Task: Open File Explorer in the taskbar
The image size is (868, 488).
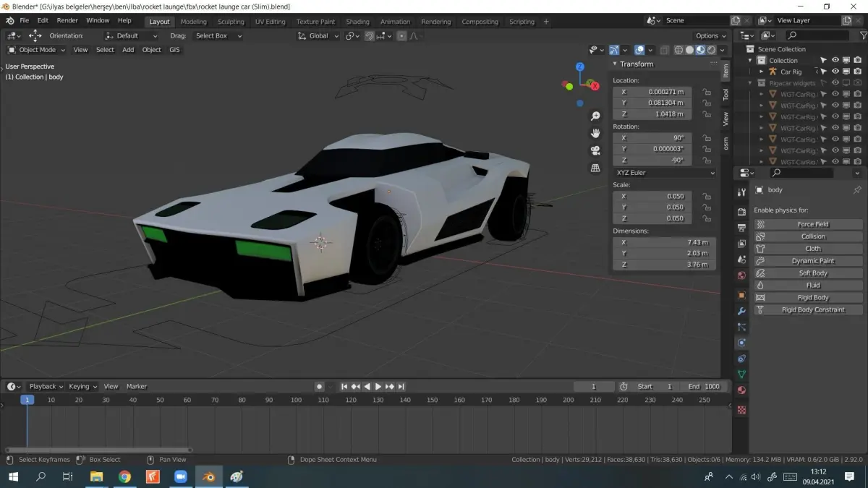Action: tap(96, 476)
